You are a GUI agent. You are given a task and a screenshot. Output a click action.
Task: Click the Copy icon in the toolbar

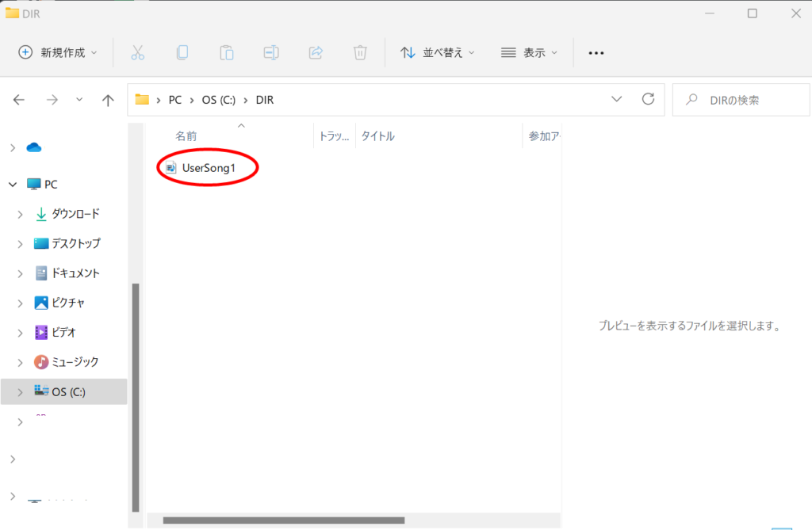[182, 52]
